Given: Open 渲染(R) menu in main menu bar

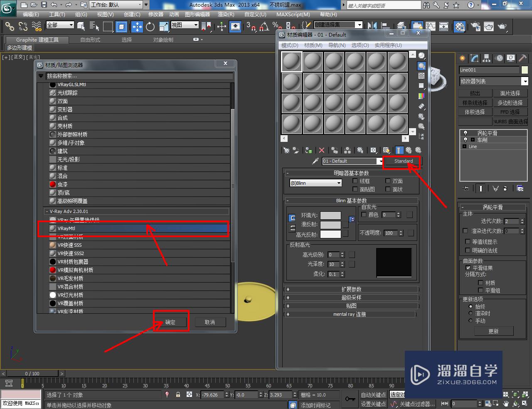Looking at the screenshot, I should (226, 14).
